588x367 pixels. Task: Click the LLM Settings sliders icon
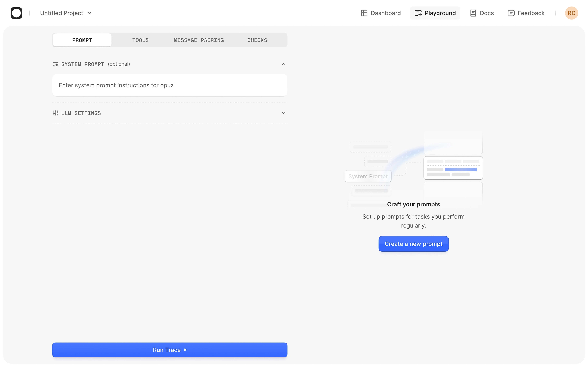[55, 113]
